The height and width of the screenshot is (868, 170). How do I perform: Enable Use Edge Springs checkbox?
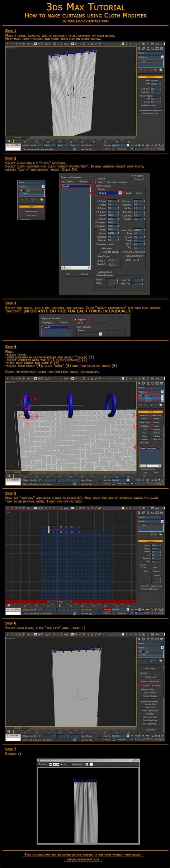coord(100,252)
